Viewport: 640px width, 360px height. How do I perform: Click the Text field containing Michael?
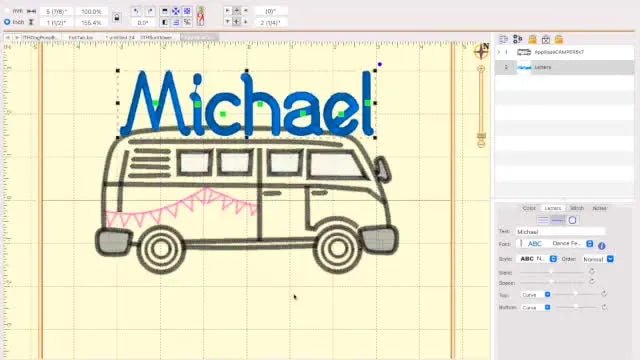[560, 231]
